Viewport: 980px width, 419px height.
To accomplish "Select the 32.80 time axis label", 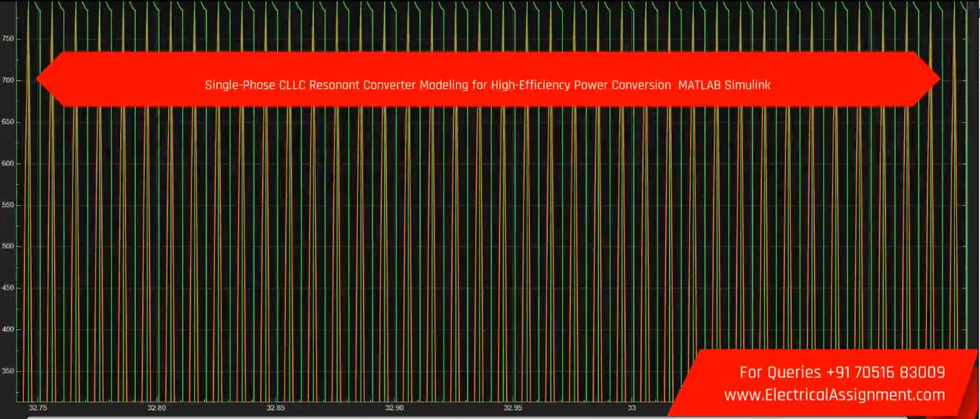I will coord(157,408).
